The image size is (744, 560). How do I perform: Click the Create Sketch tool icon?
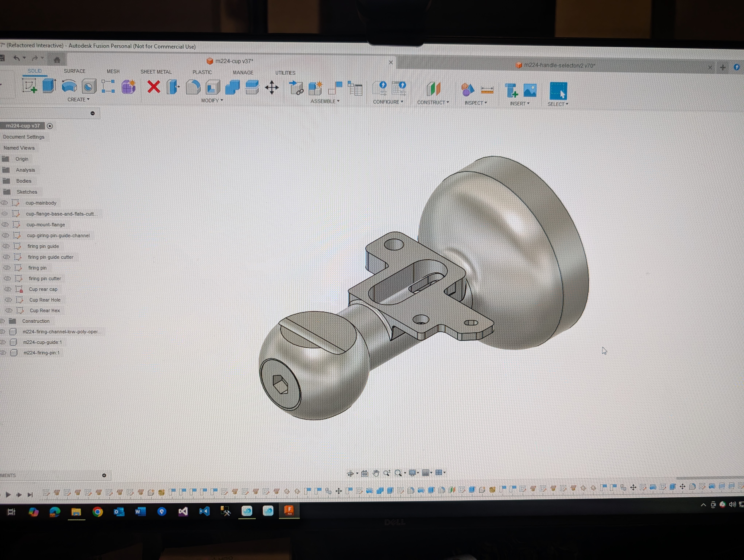[30, 86]
